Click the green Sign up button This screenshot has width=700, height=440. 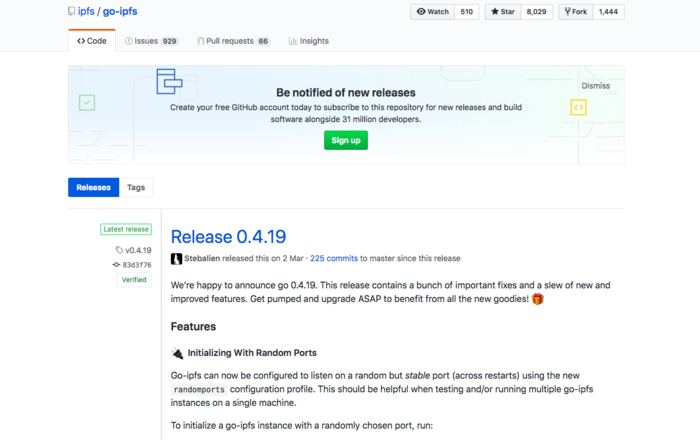[346, 140]
